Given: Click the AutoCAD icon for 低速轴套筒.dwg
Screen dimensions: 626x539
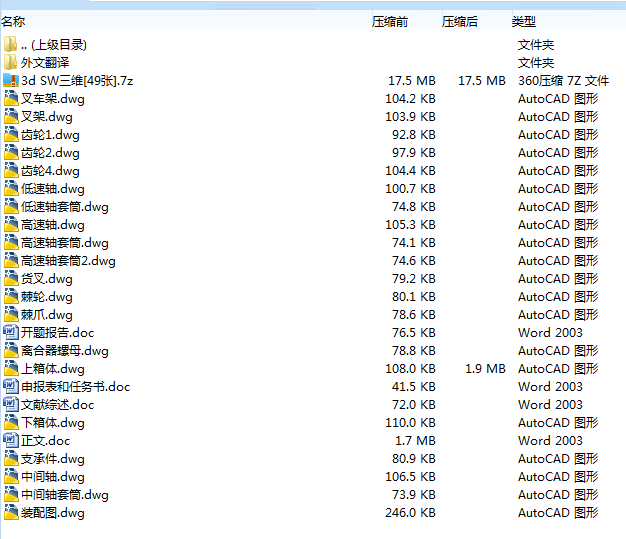Looking at the screenshot, I should click(x=11, y=206).
